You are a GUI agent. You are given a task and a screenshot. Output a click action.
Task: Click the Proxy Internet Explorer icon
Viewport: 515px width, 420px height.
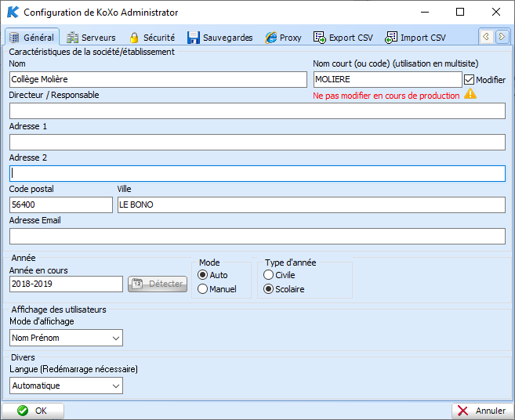pos(271,38)
